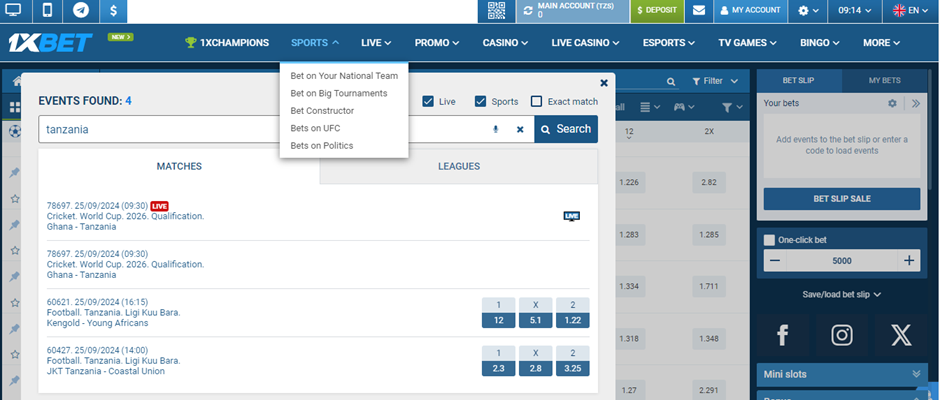Expand the PROMO menu
This screenshot has width=940, height=400.
point(437,43)
